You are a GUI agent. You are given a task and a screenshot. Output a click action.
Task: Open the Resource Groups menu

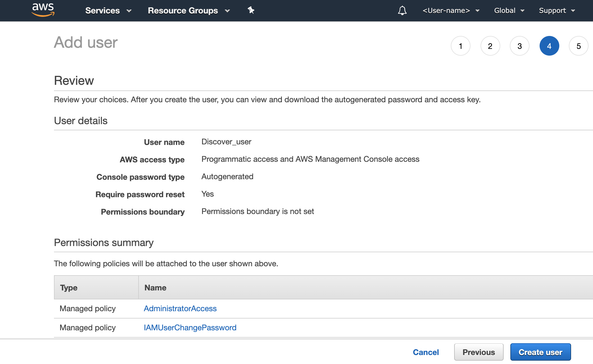[189, 11]
